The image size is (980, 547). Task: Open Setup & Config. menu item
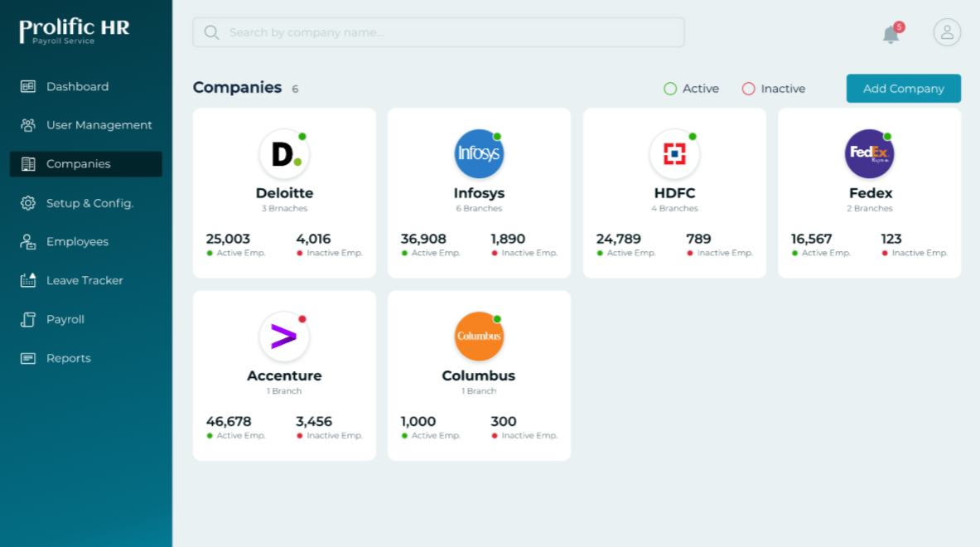point(89,203)
